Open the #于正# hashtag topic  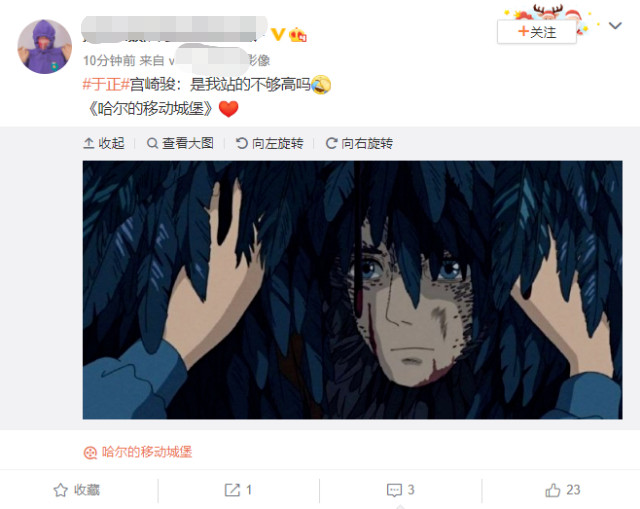[x=106, y=84]
